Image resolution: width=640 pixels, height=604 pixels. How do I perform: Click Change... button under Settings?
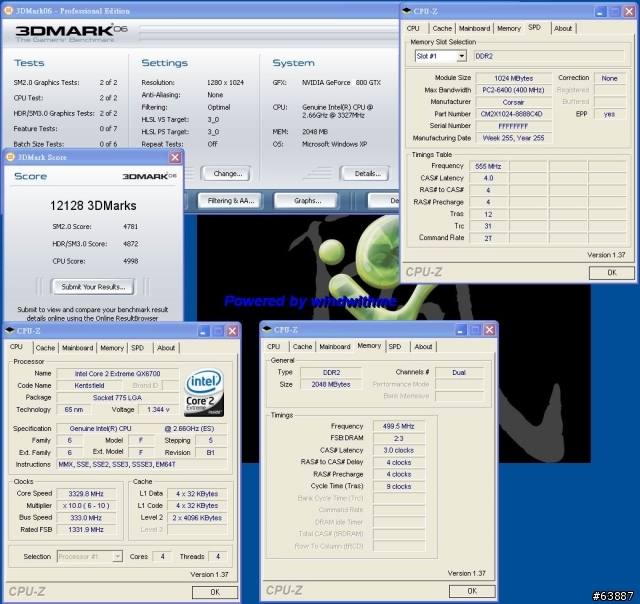pos(227,173)
